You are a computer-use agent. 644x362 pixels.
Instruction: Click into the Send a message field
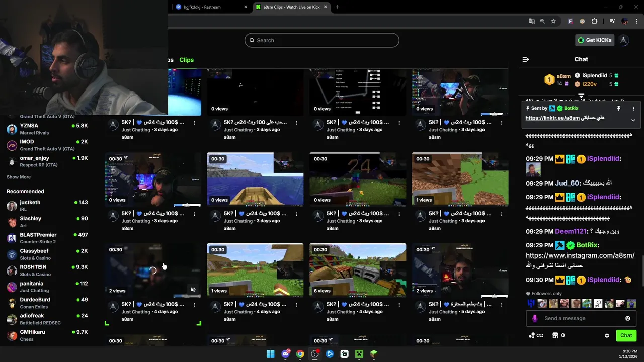point(581,318)
